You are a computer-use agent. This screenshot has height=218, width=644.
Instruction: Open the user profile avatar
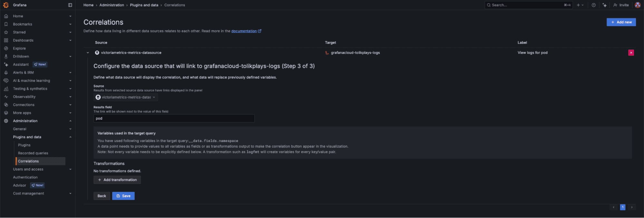coord(637,5)
